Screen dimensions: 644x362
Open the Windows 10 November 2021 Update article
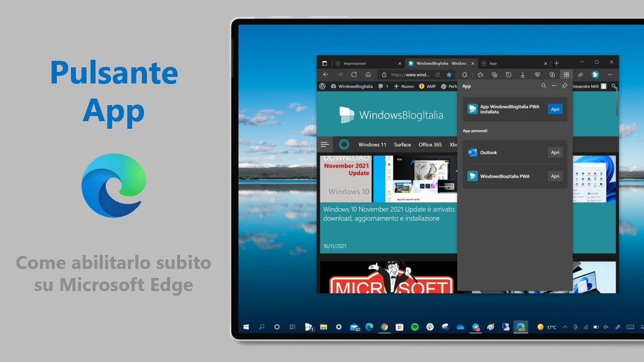click(389, 214)
